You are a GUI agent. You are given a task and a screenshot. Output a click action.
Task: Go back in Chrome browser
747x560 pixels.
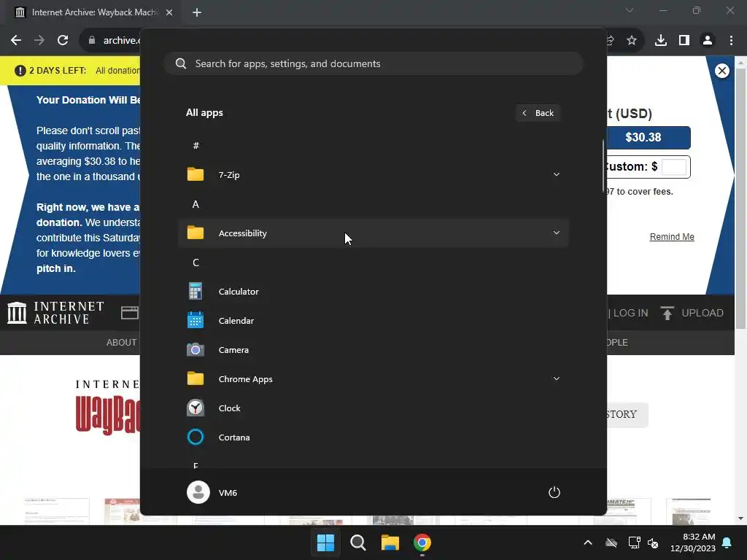(x=16, y=41)
